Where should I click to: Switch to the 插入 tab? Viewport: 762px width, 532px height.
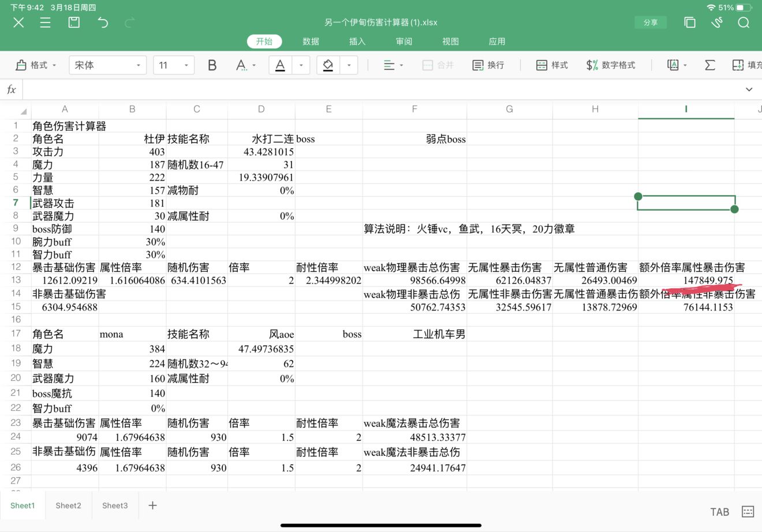pyautogui.click(x=357, y=42)
